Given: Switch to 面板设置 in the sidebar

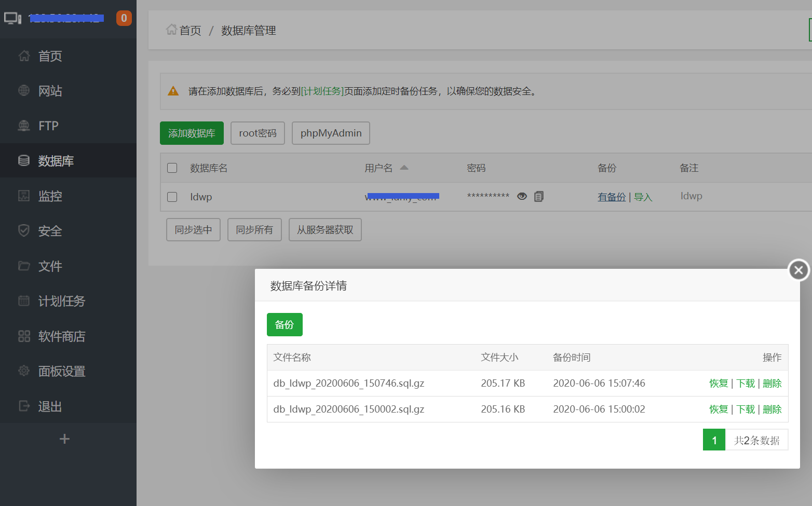Looking at the screenshot, I should point(61,371).
